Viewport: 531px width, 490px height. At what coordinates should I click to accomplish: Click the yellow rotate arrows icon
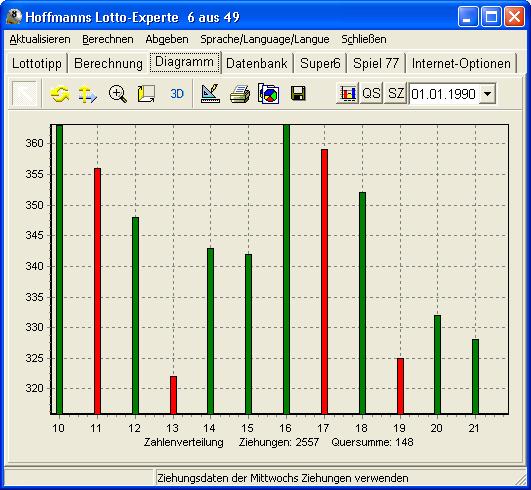pyautogui.click(x=60, y=94)
